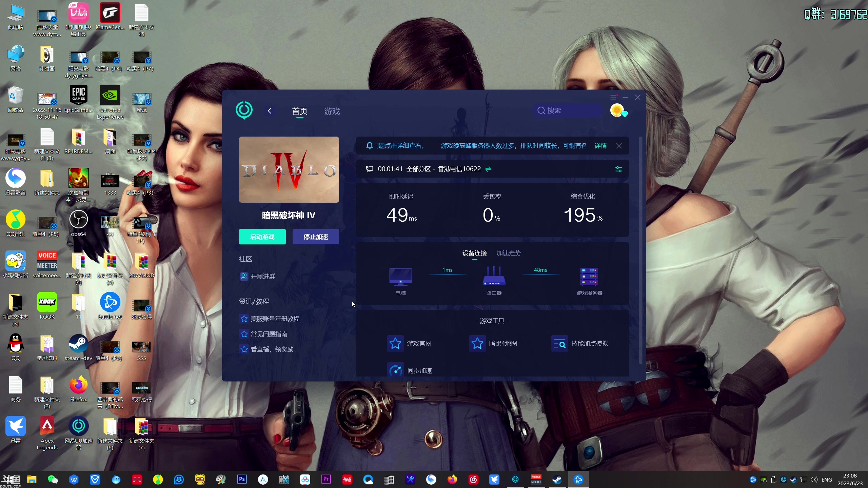Click the Diablo IV game cover thumbnail
The height and width of the screenshot is (488, 868).
[x=289, y=169]
